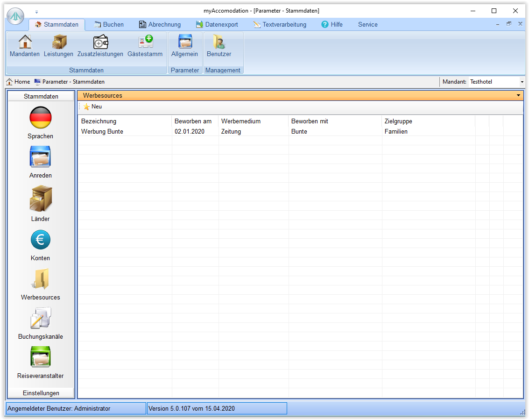Click the Benutzer management icon
The width and height of the screenshot is (529, 420).
(219, 42)
